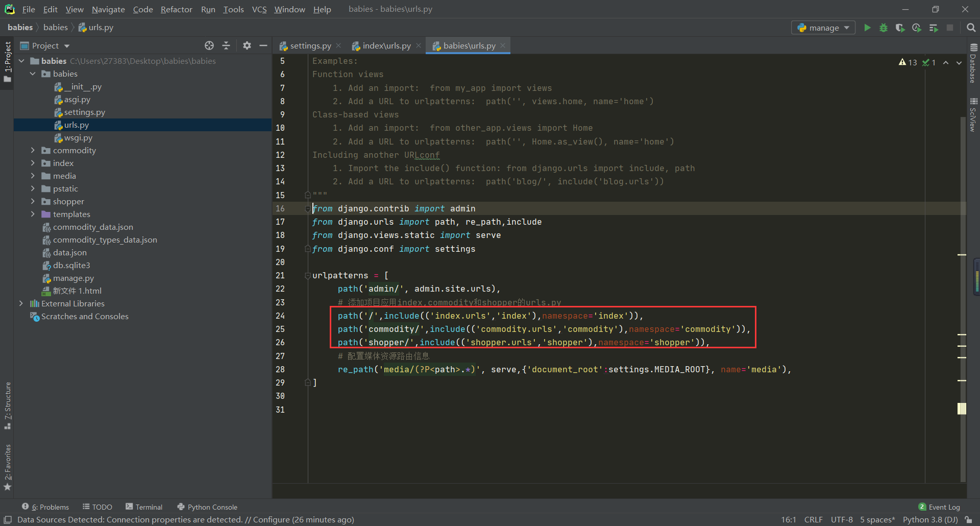
Task: Open the manage run configuration dropdown
Action: [x=823, y=28]
